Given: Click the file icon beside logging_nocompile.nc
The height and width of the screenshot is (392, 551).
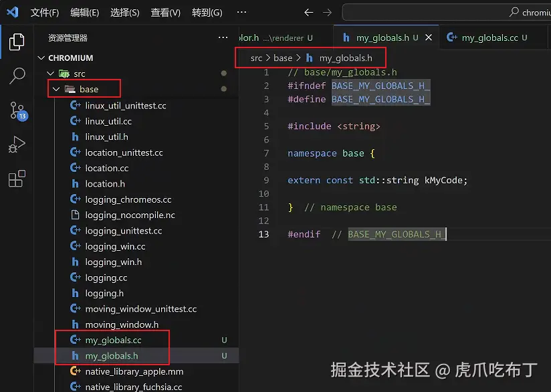Looking at the screenshot, I should pos(75,215).
